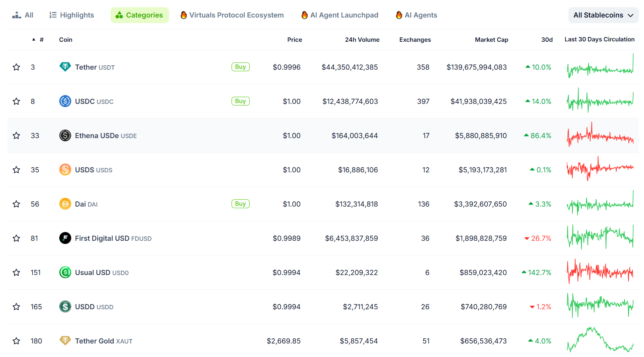The height and width of the screenshot is (357, 644).
Task: Click Tether Gold circulation sparkline
Action: coord(600,340)
